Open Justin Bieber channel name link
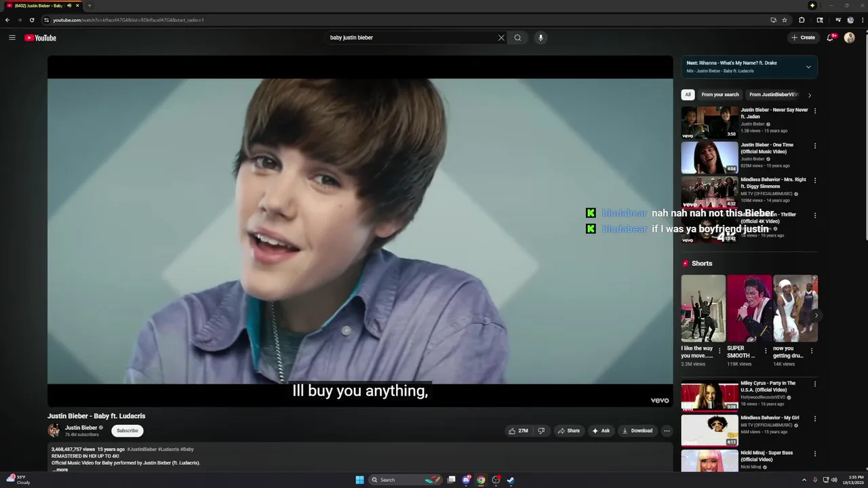Image resolution: width=868 pixels, height=488 pixels. click(81, 428)
